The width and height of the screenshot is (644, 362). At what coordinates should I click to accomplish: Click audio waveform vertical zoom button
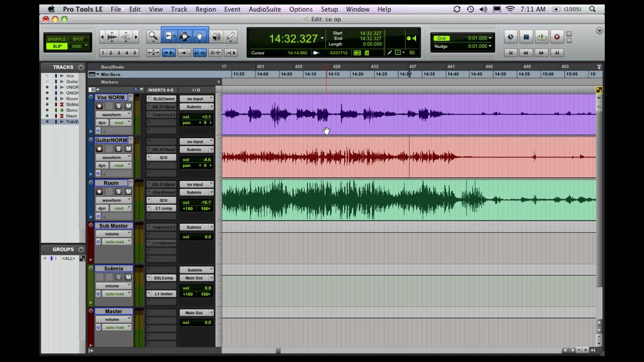click(112, 37)
